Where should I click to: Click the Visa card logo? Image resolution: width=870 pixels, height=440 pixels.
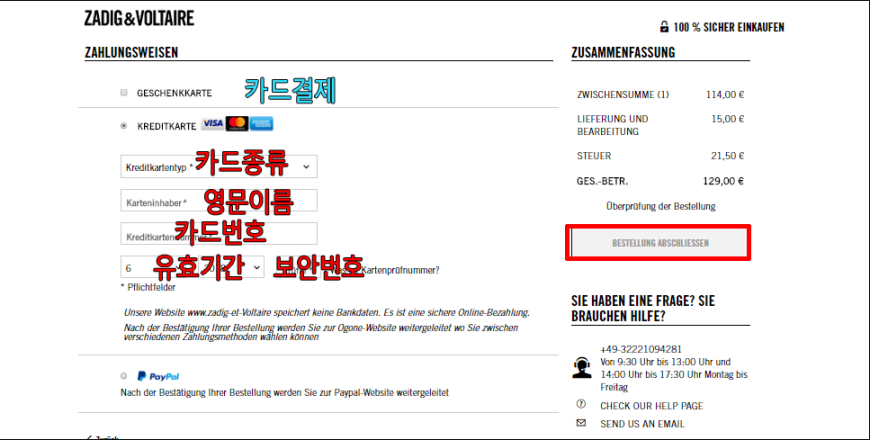[212, 124]
